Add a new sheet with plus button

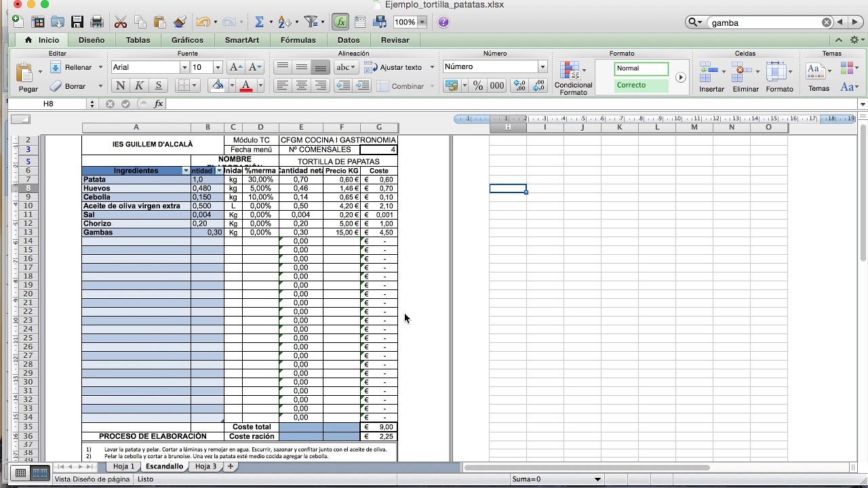coord(231,466)
